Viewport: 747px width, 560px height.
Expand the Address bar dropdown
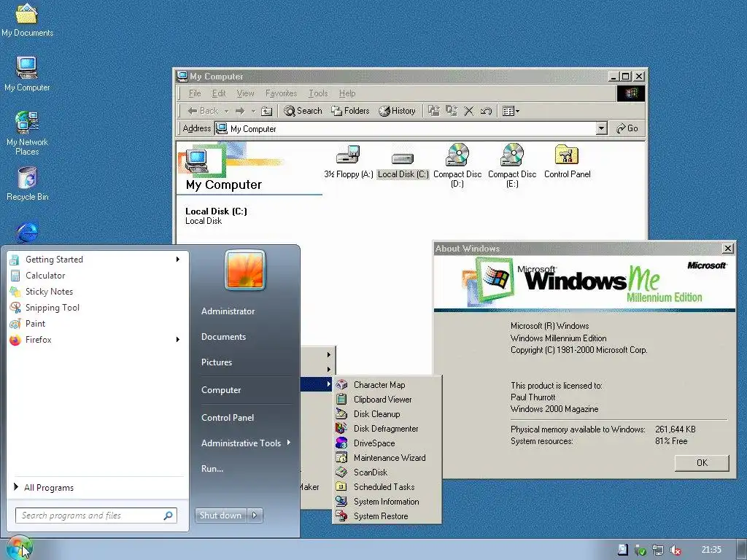coord(602,128)
